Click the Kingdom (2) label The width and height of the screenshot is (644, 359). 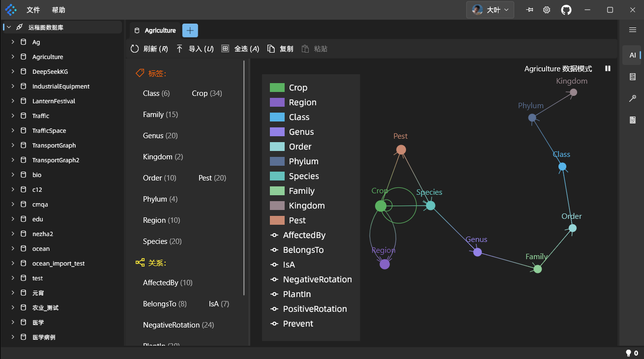click(x=163, y=156)
